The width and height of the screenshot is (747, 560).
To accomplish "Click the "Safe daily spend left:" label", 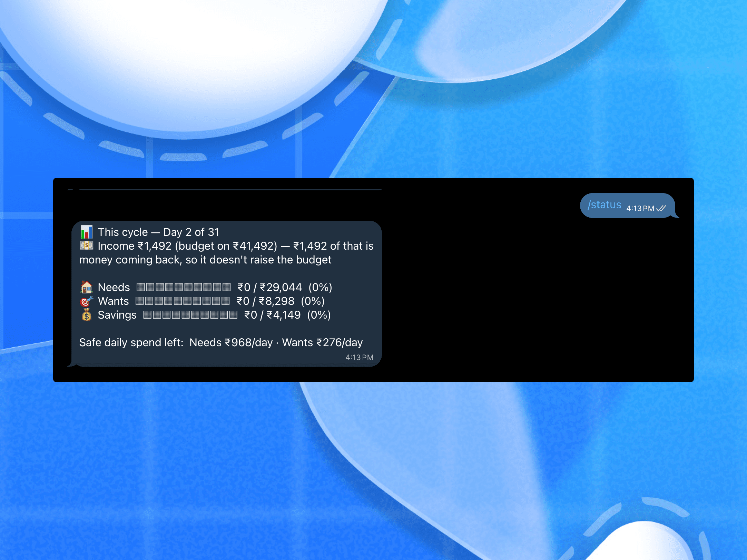I will (x=131, y=342).
